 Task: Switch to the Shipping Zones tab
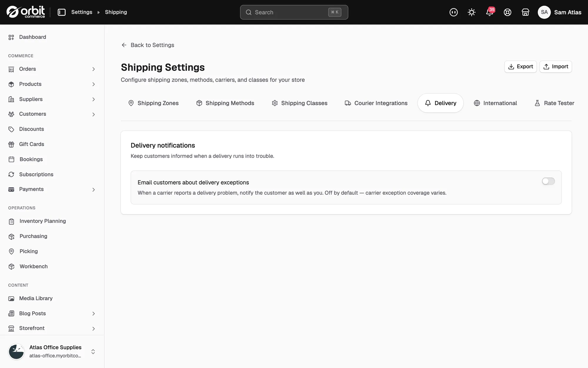(x=153, y=103)
